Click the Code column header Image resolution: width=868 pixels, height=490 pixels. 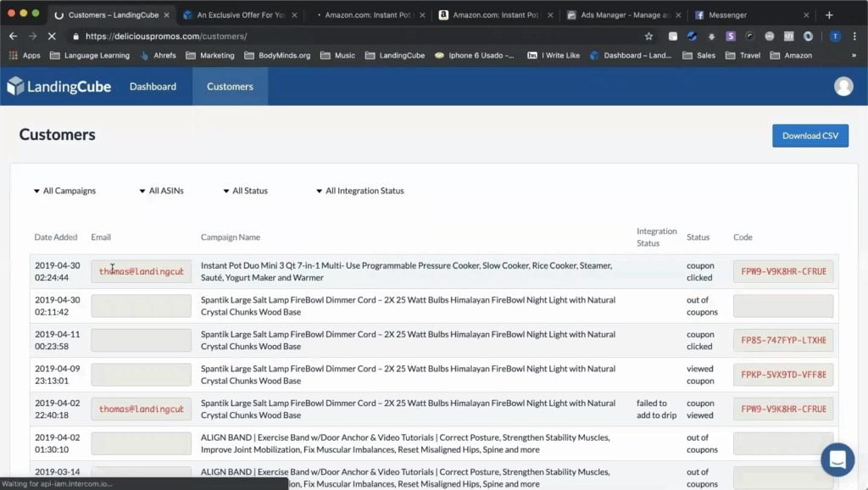(743, 237)
